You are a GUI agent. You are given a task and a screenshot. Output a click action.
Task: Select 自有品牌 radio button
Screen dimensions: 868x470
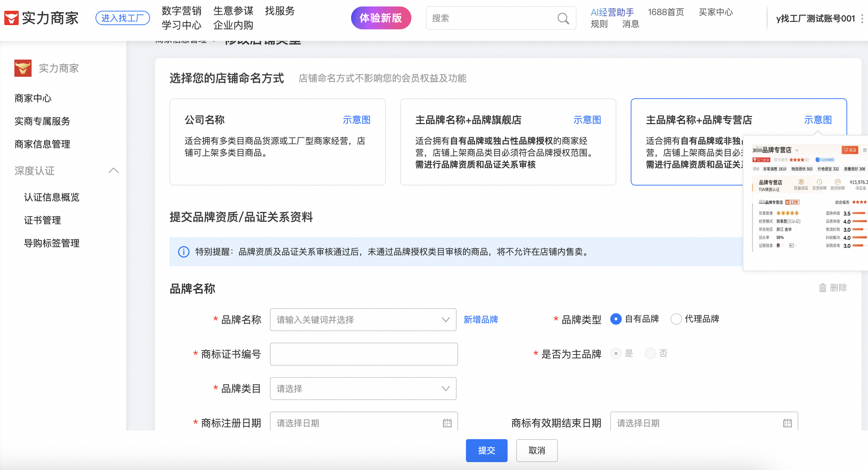616,319
